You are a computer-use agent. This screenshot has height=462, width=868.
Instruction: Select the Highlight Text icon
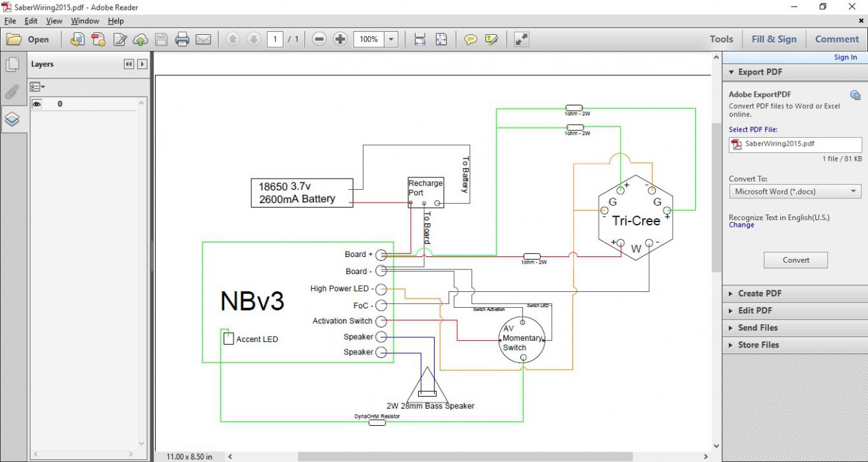(x=491, y=40)
